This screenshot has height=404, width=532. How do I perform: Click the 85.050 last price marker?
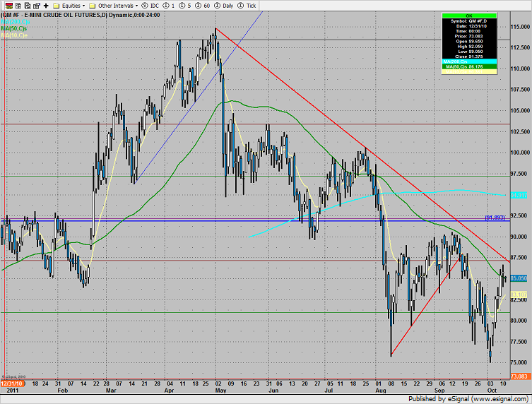pyautogui.click(x=519, y=278)
